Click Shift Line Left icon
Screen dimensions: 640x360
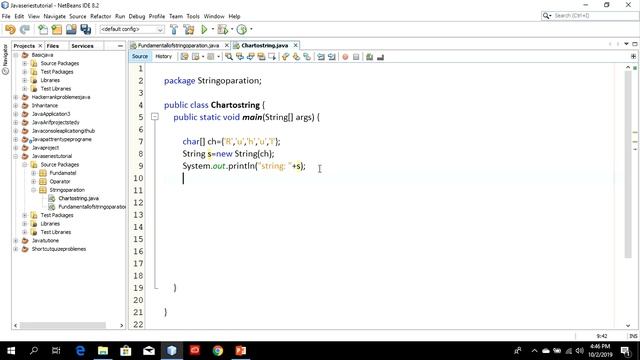coord(321,57)
